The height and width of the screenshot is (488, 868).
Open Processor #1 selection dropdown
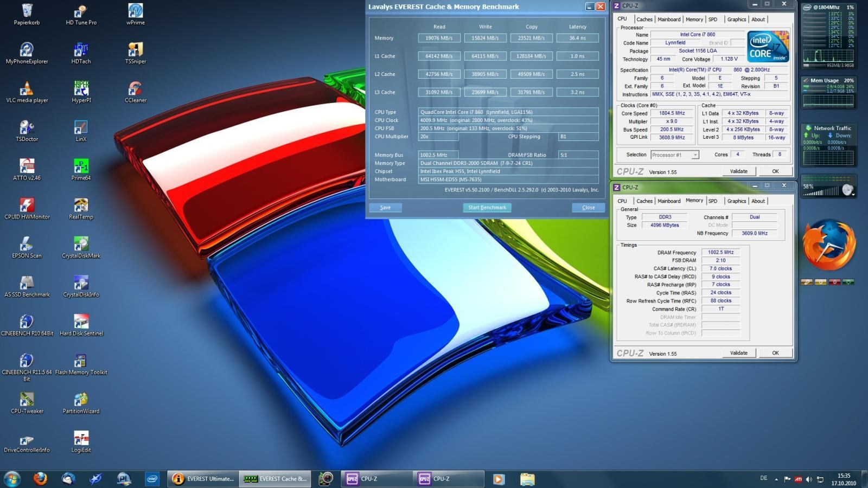point(675,155)
